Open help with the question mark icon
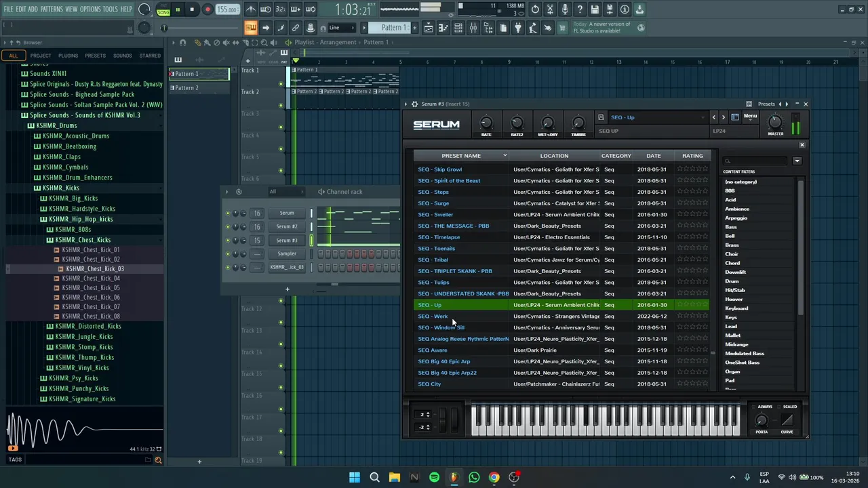The image size is (868, 488). click(x=580, y=9)
